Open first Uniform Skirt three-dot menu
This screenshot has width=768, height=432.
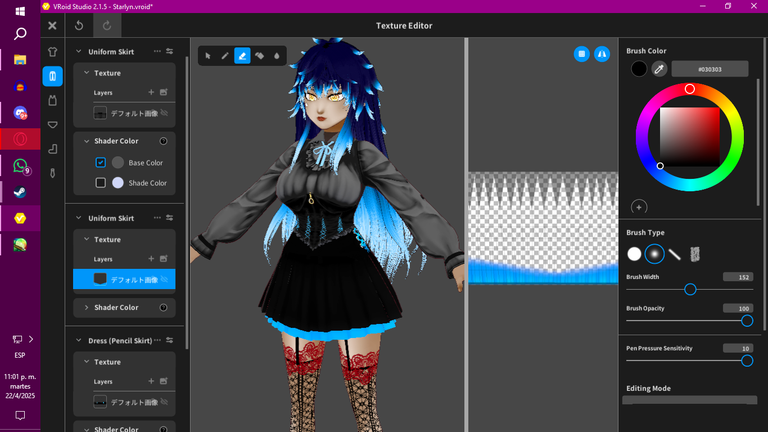point(157,51)
